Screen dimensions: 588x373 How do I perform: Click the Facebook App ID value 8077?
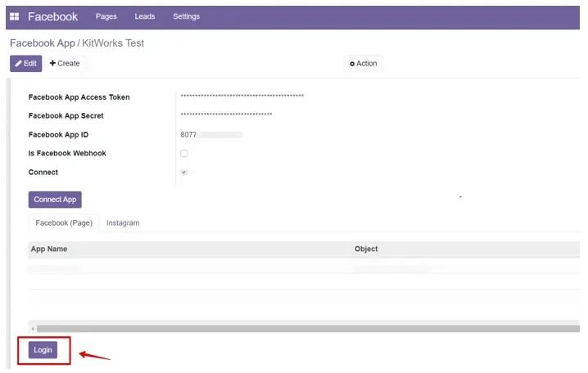coord(188,134)
